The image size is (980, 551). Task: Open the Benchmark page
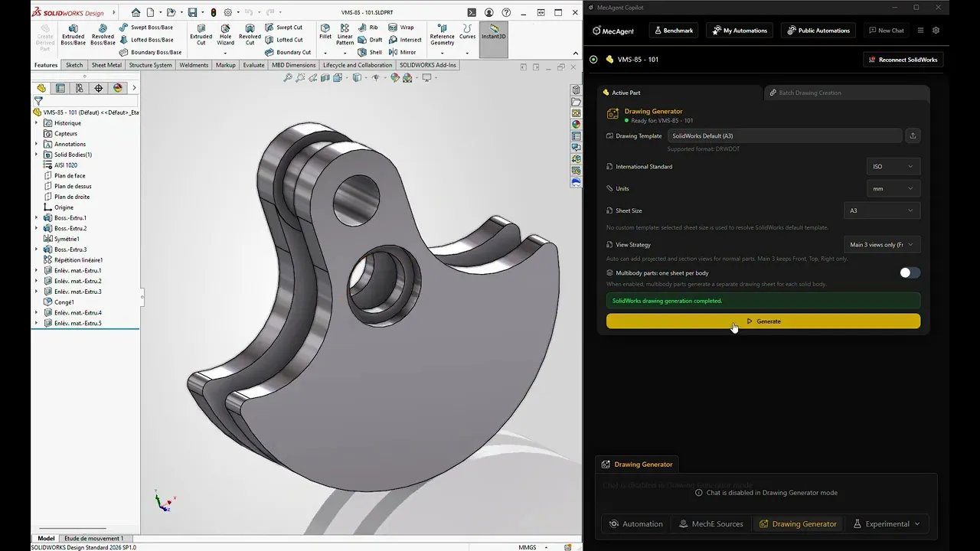pos(673,31)
